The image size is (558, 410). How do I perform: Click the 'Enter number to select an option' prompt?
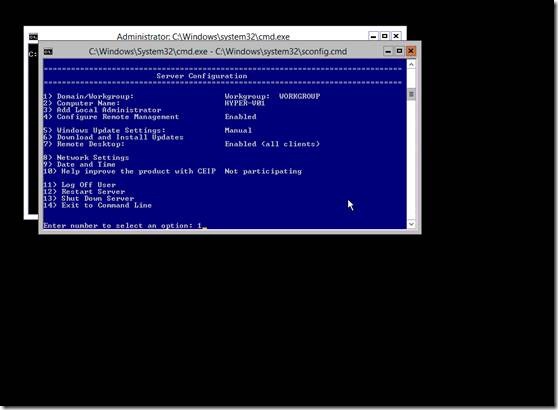tap(118, 226)
